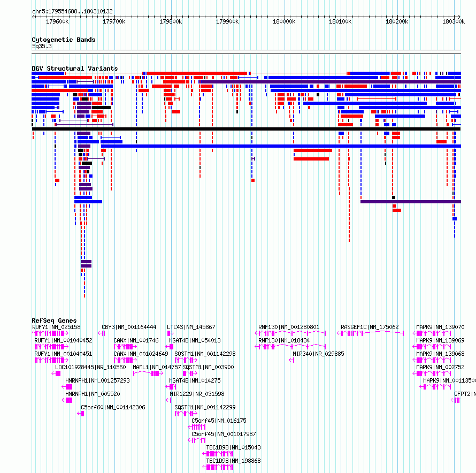Open RASGEF1C|NM_175062 gene label
This screenshot has width=476, height=473.
(x=370, y=327)
